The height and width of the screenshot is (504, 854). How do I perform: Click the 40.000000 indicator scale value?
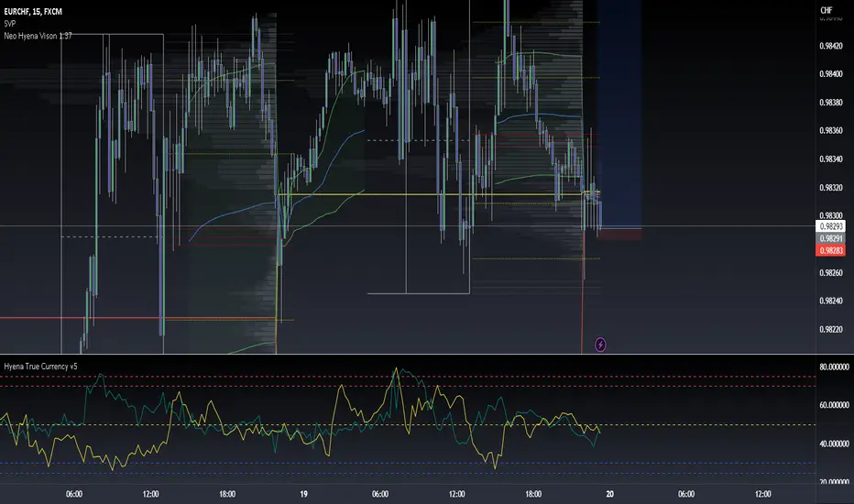[x=834, y=444]
